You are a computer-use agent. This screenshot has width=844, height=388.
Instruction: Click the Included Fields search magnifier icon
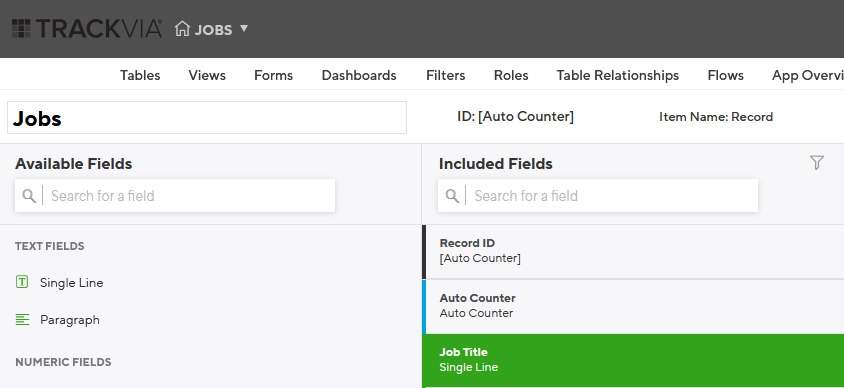pyautogui.click(x=453, y=195)
